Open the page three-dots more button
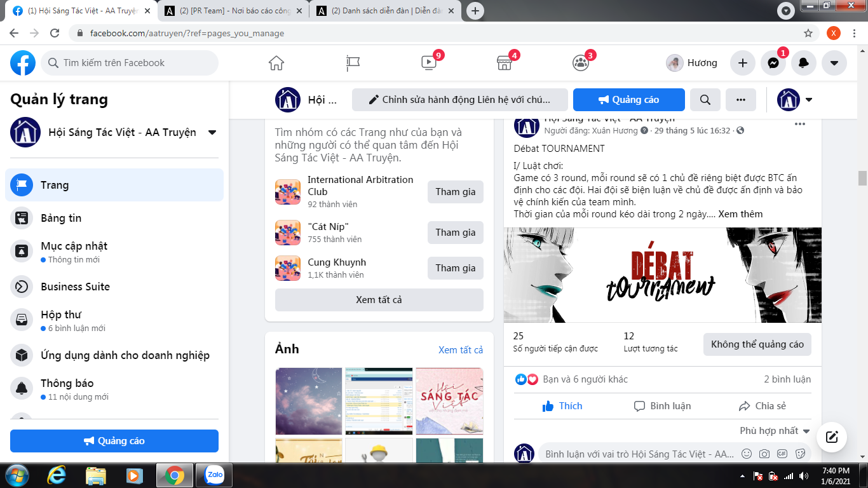 click(741, 100)
